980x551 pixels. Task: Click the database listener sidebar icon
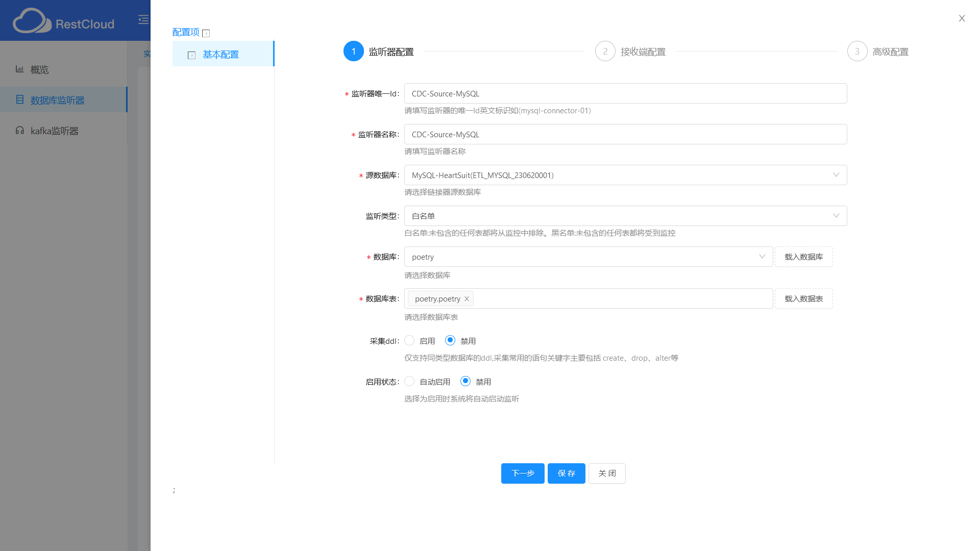[x=19, y=99]
